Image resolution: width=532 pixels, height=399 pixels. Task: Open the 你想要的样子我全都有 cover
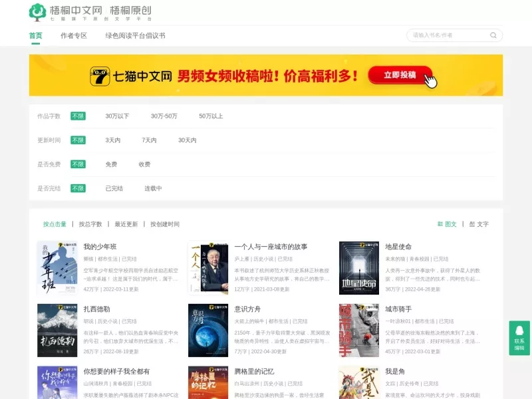(x=57, y=383)
